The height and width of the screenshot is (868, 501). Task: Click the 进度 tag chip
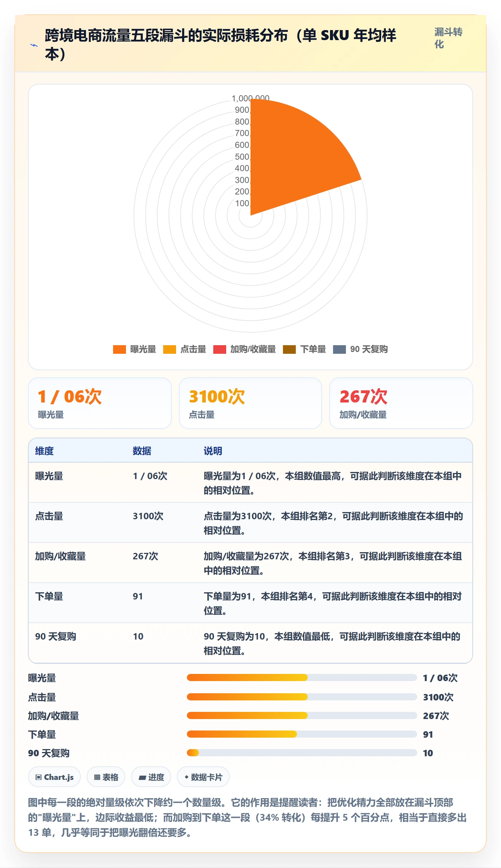(151, 777)
